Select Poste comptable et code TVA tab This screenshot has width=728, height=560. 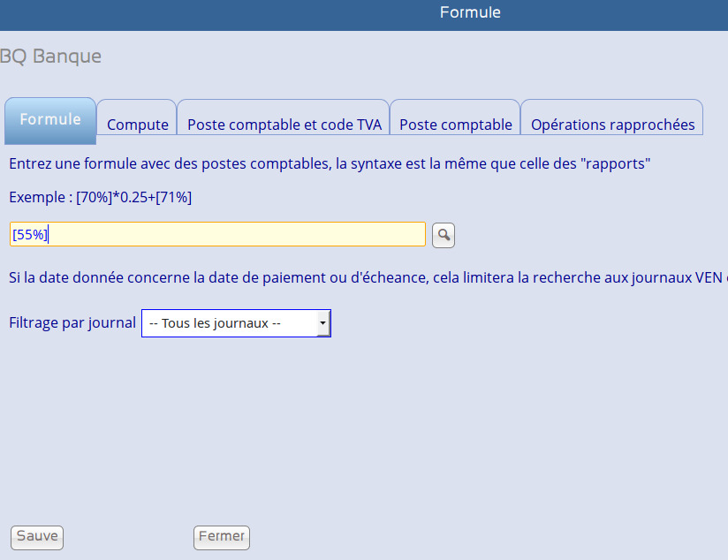[x=284, y=125]
